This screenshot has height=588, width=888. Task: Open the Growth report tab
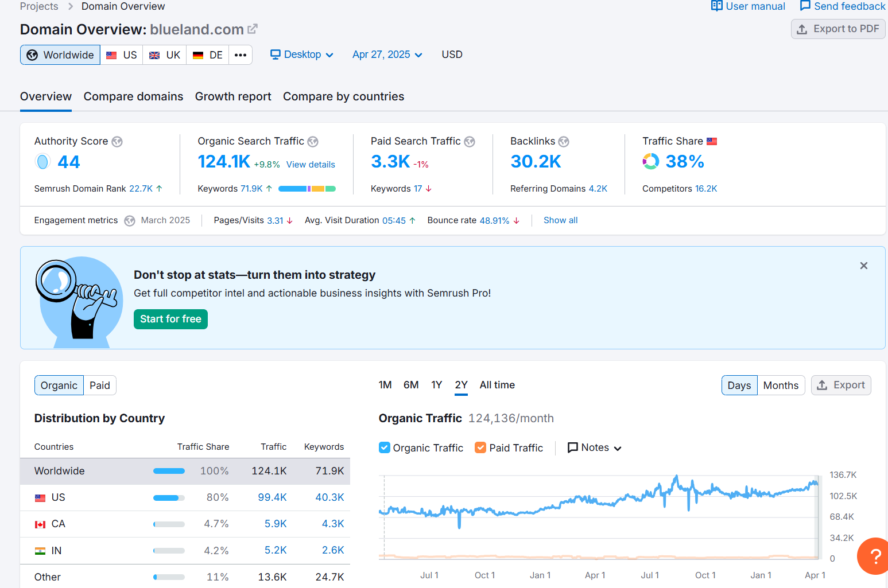click(233, 96)
